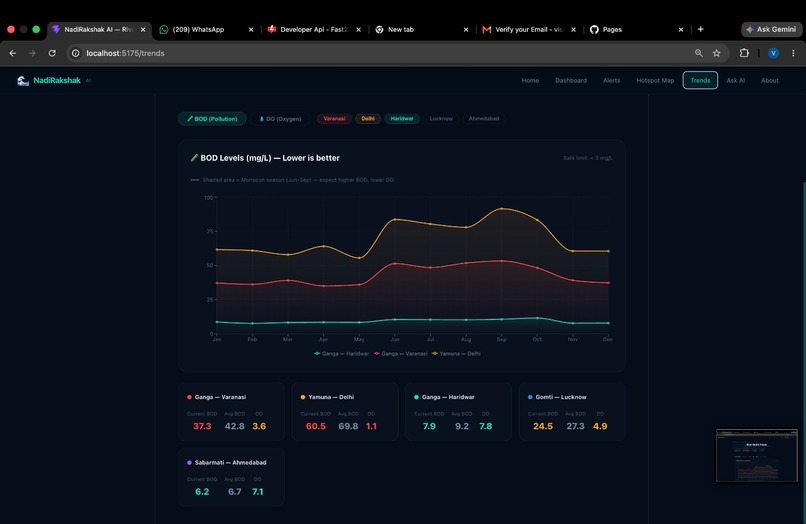Open the Gomti — Lucknow stats card
806x524 pixels.
[572, 412]
